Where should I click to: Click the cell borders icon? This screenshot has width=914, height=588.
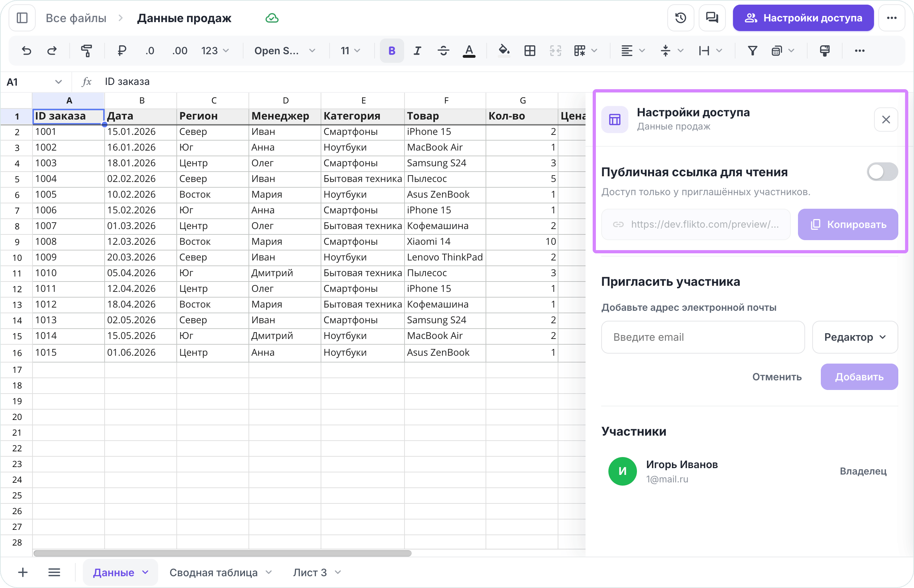point(530,51)
